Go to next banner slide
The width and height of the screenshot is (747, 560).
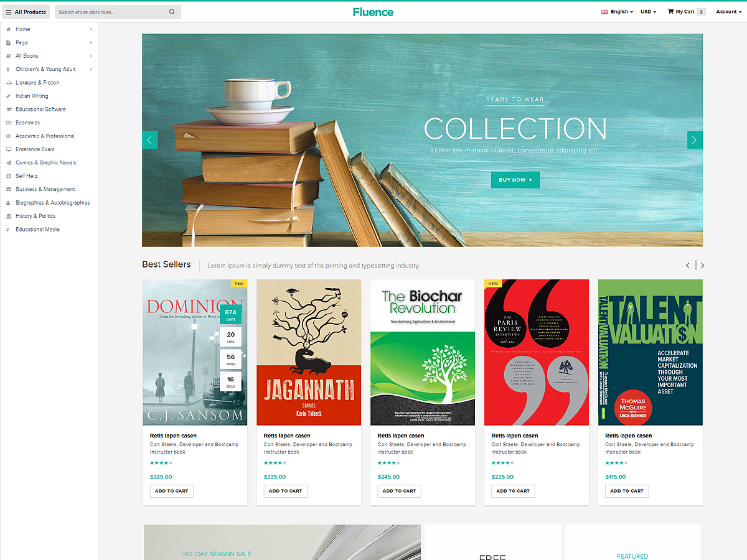pos(695,140)
